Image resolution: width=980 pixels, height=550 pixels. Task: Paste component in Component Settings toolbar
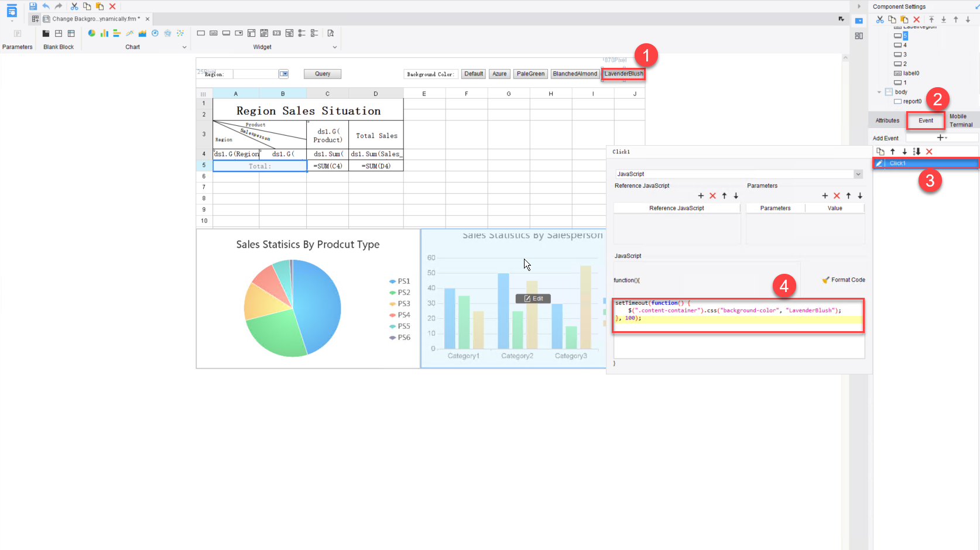click(x=904, y=19)
